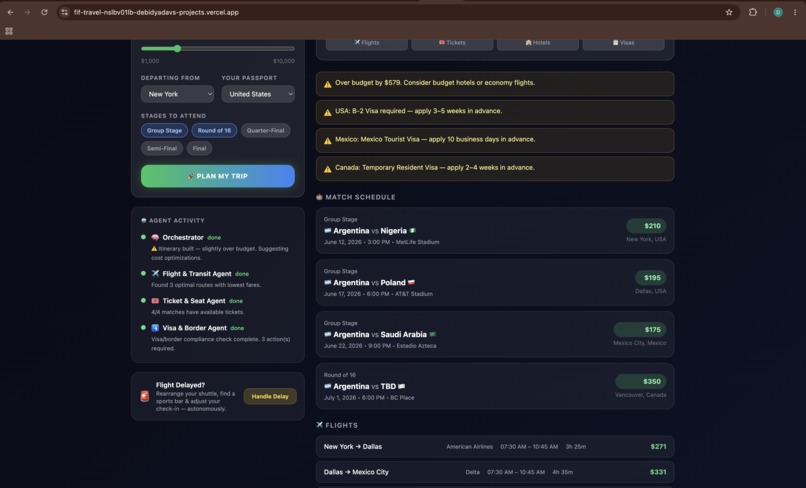Click the address bar URL field

tap(396, 12)
